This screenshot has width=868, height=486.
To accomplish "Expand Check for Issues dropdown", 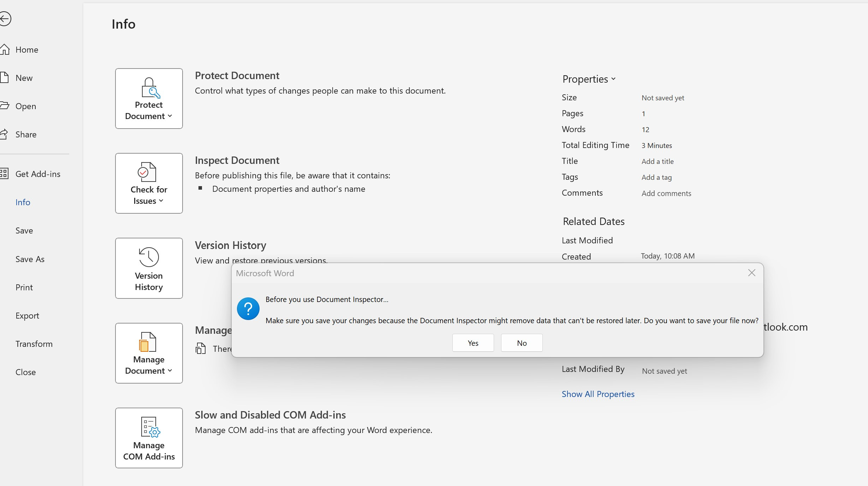I will coord(149,183).
